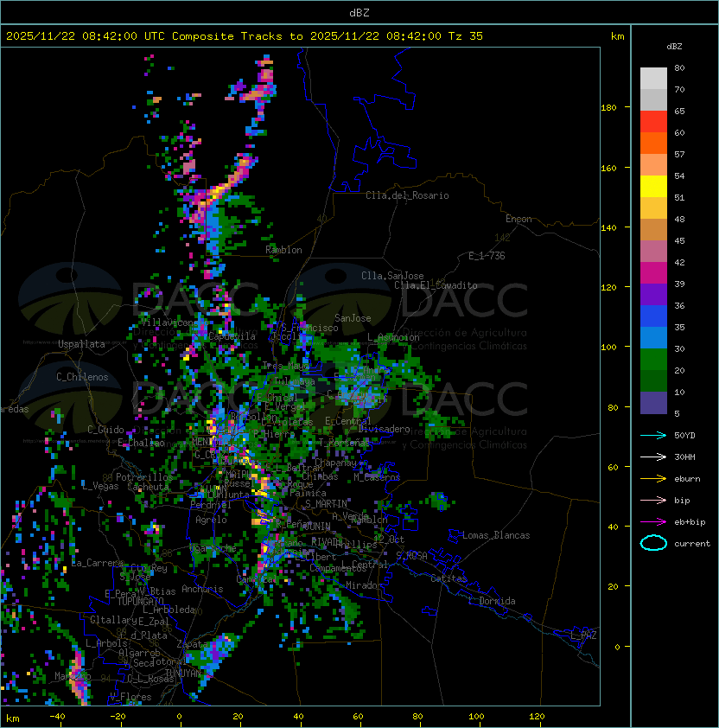719x728 pixels.
Task: Pick the light gray 70-80 dBZ swatch
Action: pos(653,79)
